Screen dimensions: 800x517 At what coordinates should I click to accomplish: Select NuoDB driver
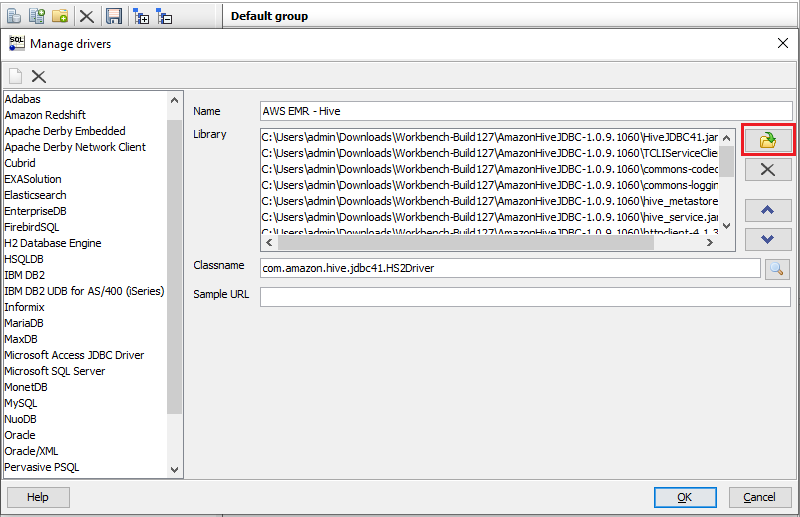pos(85,419)
